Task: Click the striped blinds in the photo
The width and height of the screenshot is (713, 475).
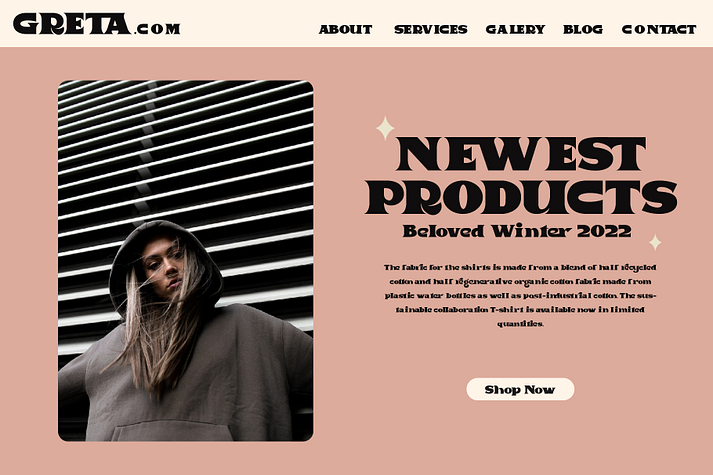Action: tap(186, 150)
